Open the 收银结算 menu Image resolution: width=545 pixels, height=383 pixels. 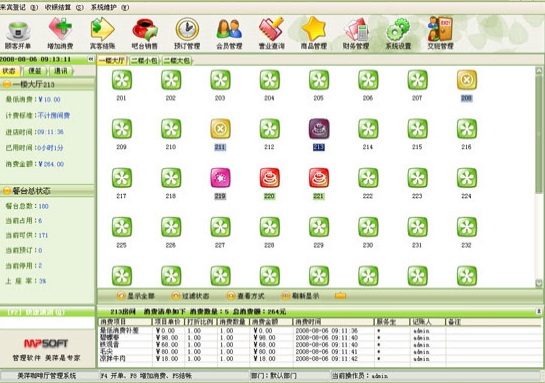tap(64, 7)
